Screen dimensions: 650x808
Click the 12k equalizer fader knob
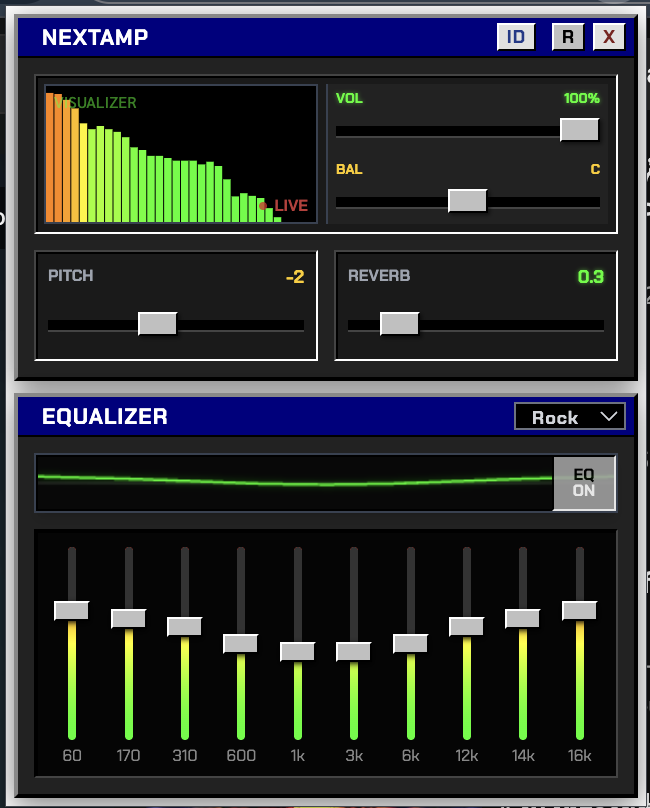tap(466, 627)
